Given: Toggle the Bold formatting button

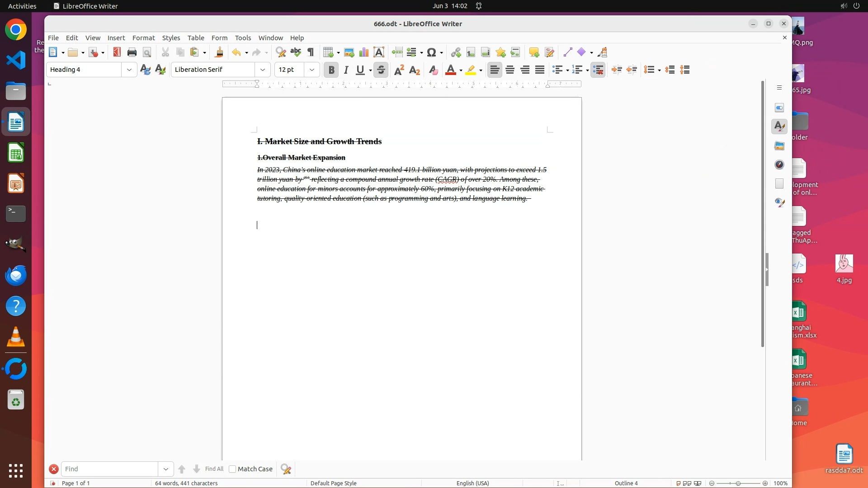Looking at the screenshot, I should pos(331,70).
